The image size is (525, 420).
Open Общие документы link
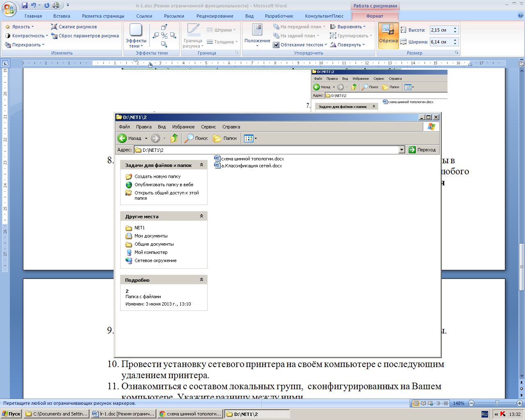(154, 244)
